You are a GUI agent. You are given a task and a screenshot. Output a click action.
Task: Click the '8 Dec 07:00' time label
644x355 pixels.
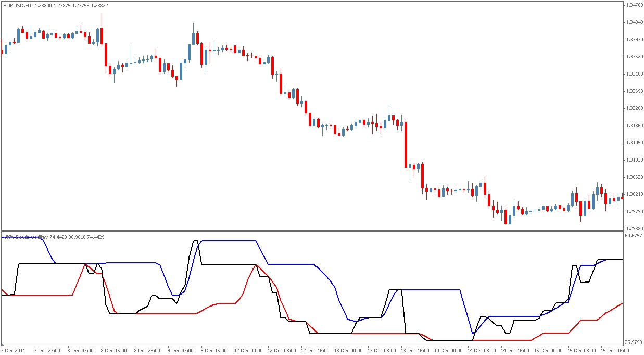click(80, 350)
